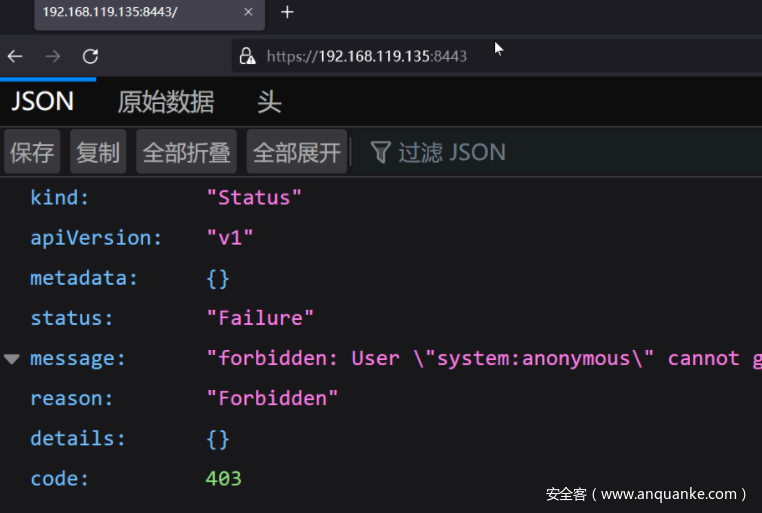Collapse all nodes with 全部折叠

pyautogui.click(x=187, y=152)
